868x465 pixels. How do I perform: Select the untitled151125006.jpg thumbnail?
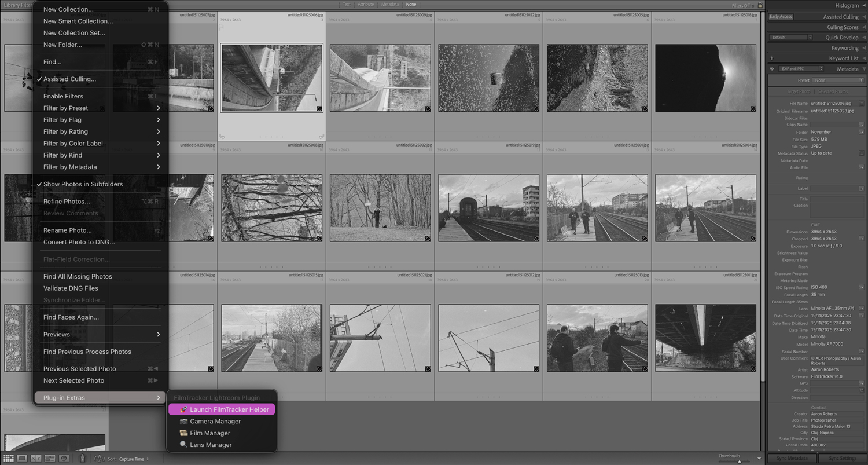(x=271, y=77)
